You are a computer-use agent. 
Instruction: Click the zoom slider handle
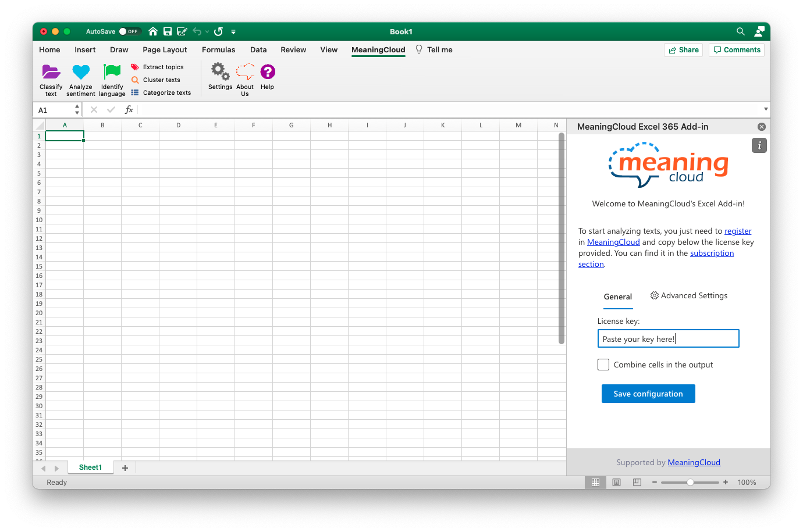tap(690, 482)
